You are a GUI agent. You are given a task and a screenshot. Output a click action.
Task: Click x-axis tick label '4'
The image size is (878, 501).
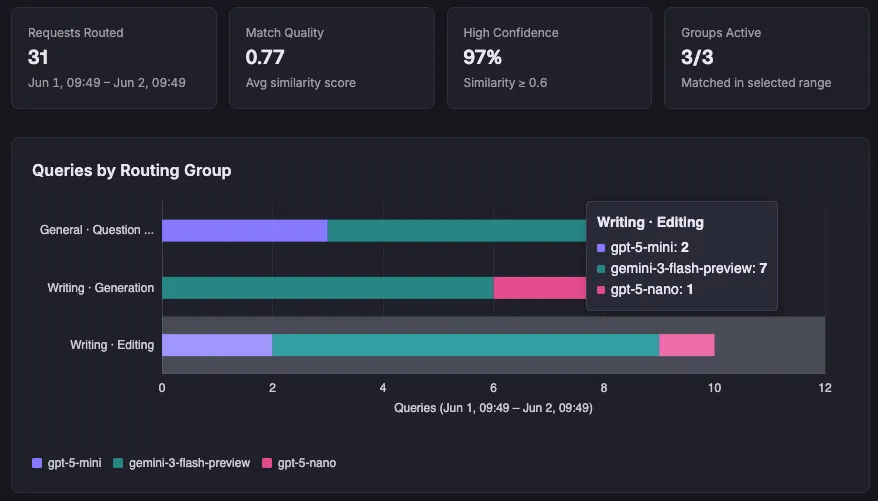(383, 388)
